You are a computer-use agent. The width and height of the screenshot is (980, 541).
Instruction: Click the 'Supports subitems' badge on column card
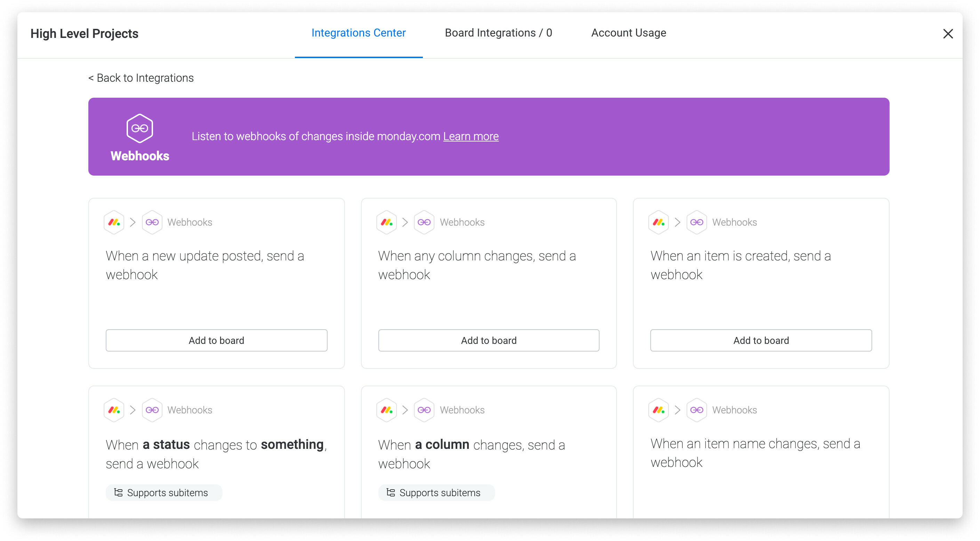(x=436, y=493)
